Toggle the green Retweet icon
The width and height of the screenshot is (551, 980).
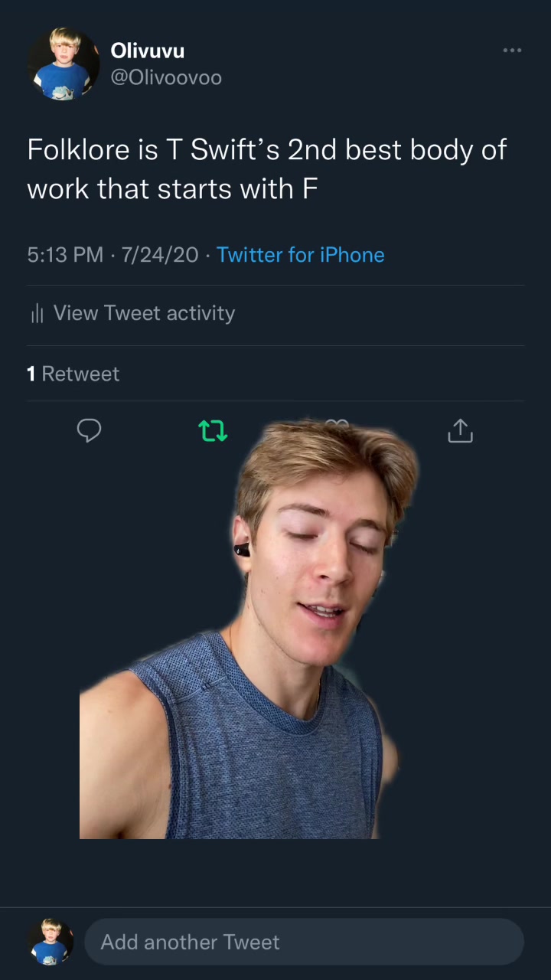[x=213, y=431]
